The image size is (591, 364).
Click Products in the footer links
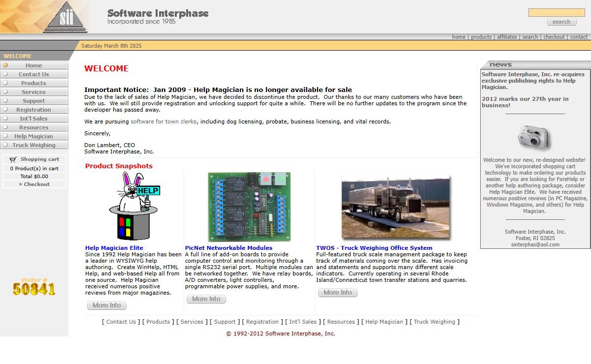158,322
